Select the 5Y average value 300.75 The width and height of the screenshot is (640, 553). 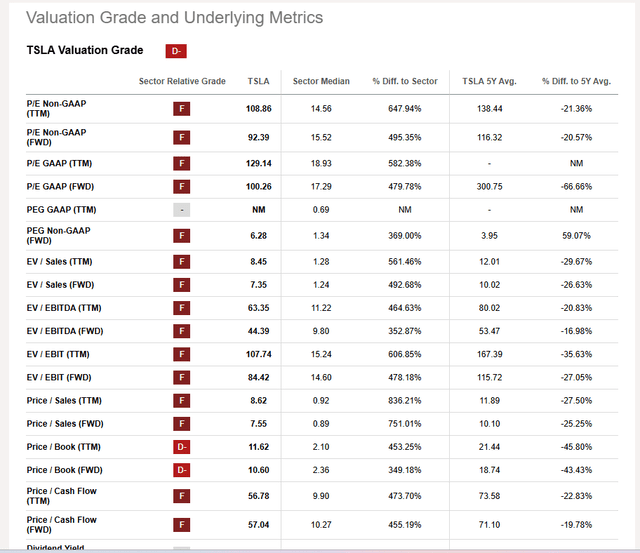coord(489,187)
